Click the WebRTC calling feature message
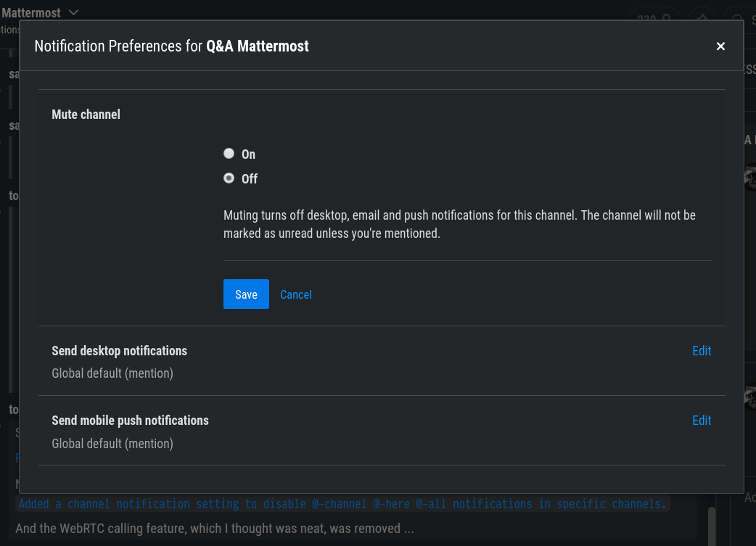 click(214, 529)
